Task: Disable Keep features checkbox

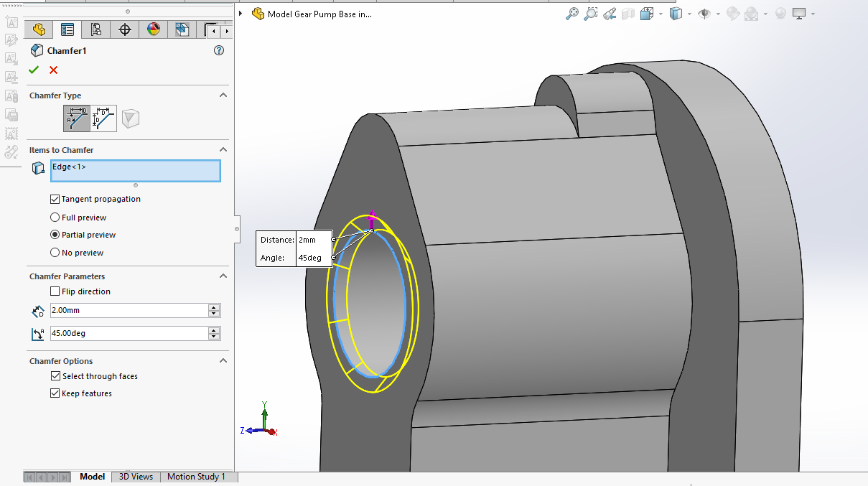Action: pyautogui.click(x=55, y=393)
